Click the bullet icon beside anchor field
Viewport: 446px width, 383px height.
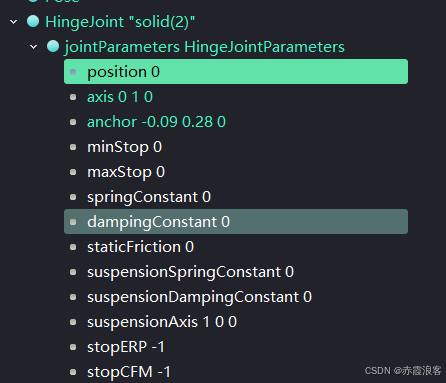click(x=73, y=122)
